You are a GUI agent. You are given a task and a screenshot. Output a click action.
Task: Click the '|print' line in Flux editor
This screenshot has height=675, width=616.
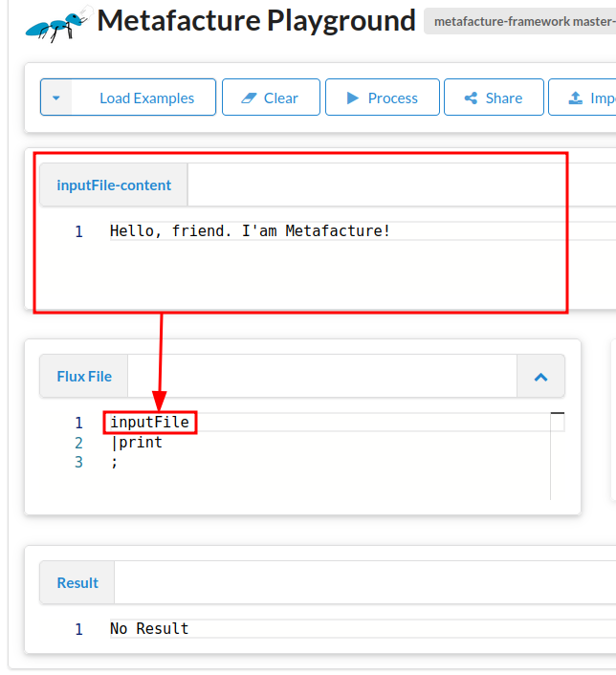click(x=137, y=442)
